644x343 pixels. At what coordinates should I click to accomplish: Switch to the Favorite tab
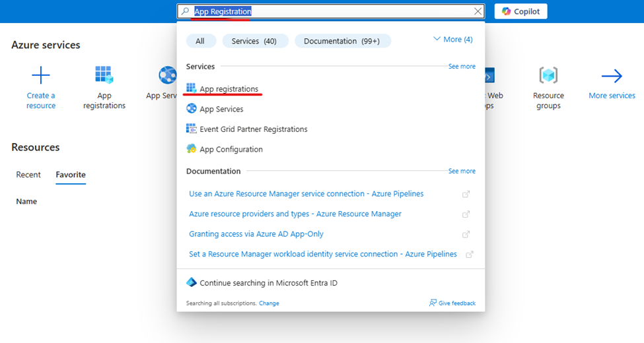pos(71,175)
